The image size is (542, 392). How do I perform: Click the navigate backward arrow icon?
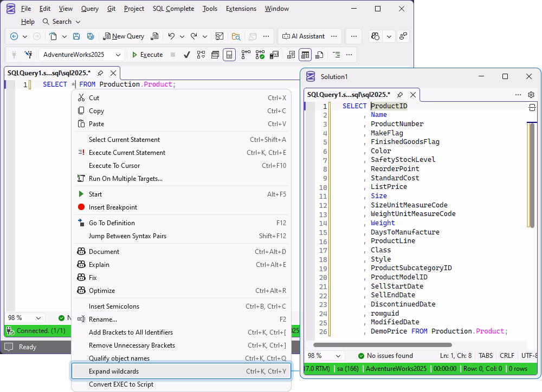[x=14, y=36]
